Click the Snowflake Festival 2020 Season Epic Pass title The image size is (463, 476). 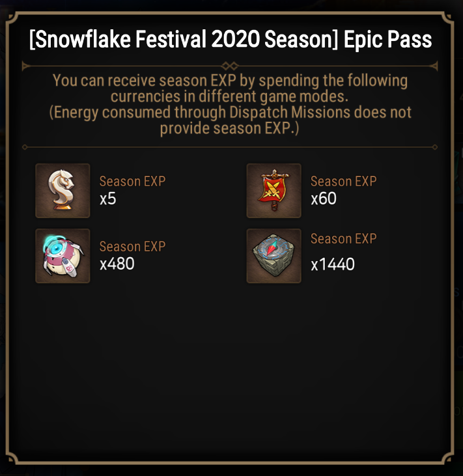[231, 40]
